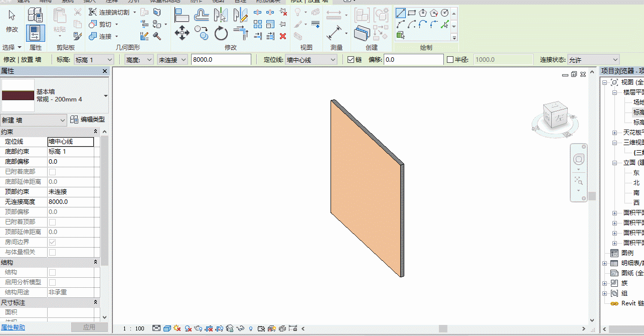Viewport: 644px width, 336px height.
Task: Click the Edit Type (编辑类型) button
Action: pos(88,120)
